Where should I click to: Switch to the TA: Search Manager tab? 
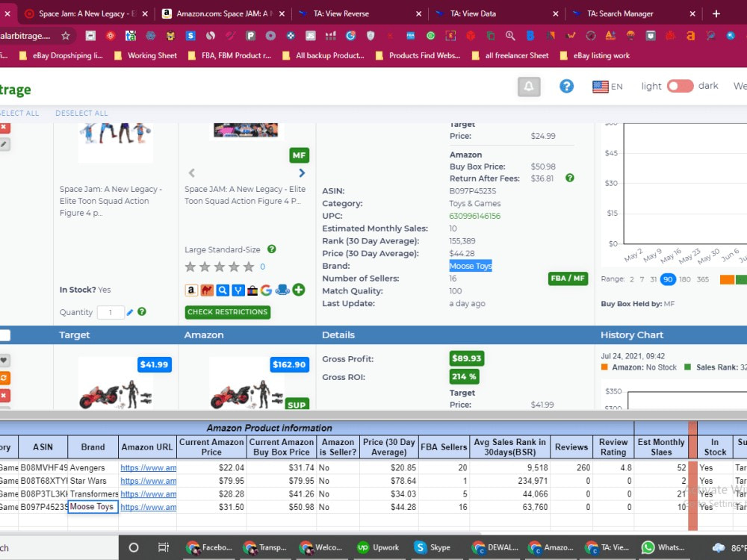tap(633, 13)
